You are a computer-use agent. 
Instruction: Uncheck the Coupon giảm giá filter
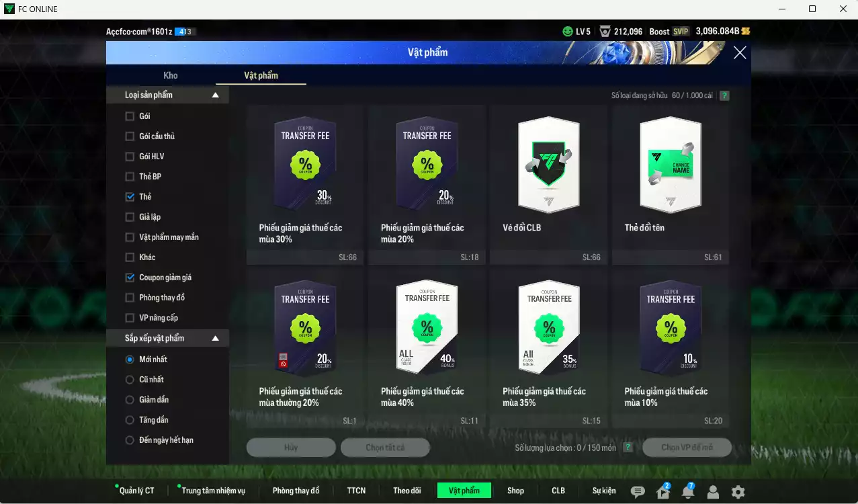tap(130, 278)
